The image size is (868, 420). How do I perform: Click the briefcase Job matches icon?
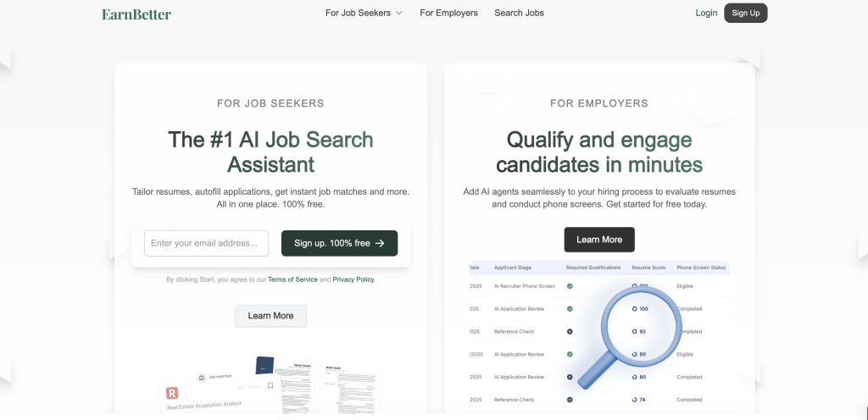pyautogui.click(x=202, y=379)
